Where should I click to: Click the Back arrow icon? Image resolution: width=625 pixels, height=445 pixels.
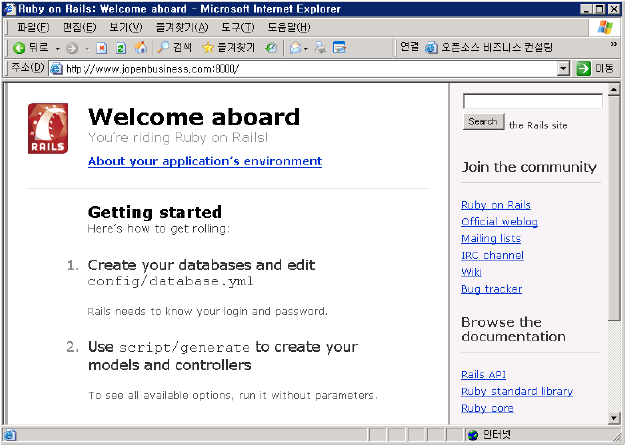(19, 48)
